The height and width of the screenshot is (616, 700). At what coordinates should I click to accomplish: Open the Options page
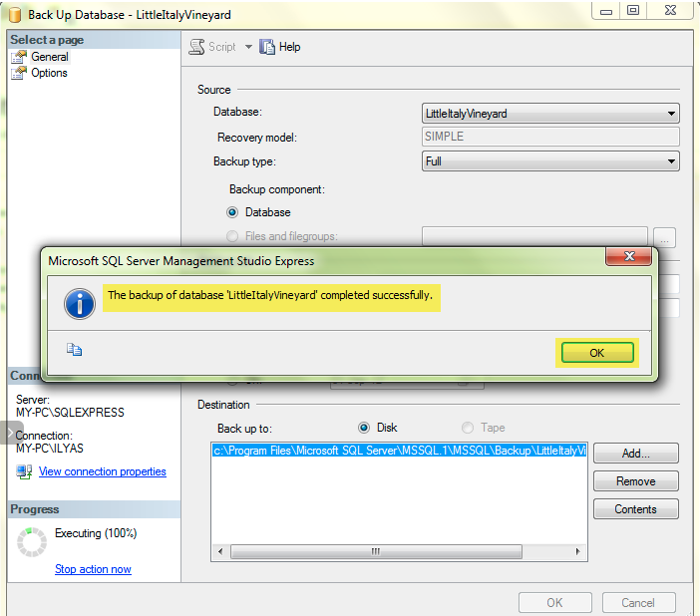(x=49, y=73)
